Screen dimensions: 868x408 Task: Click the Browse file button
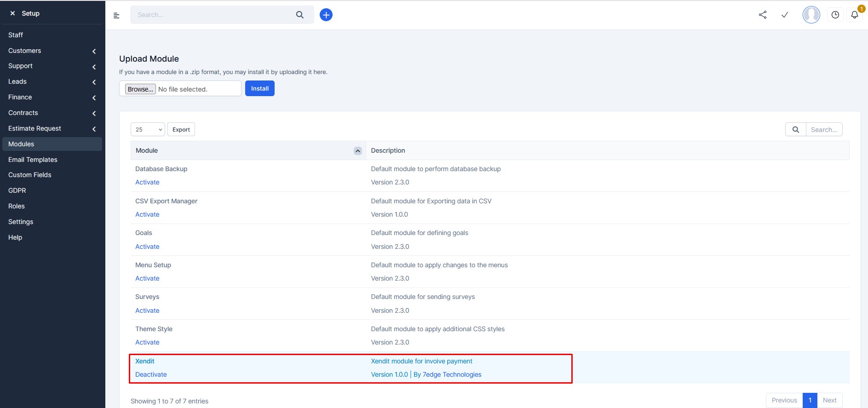click(x=140, y=89)
